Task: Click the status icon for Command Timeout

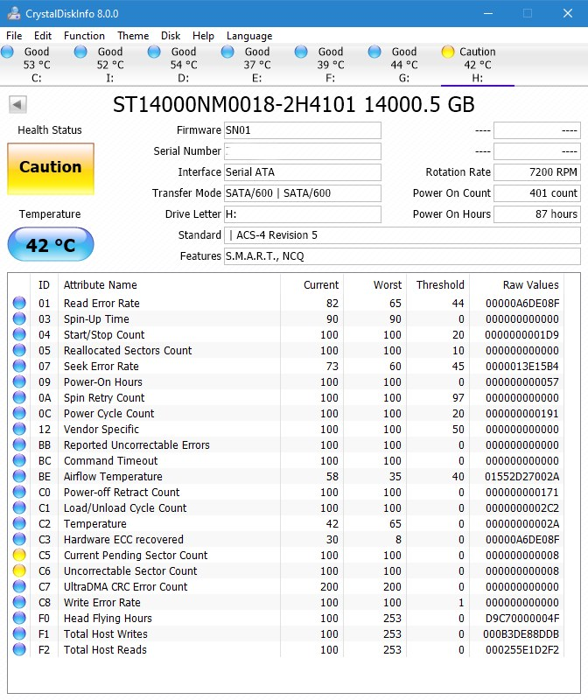Action: click(x=19, y=460)
